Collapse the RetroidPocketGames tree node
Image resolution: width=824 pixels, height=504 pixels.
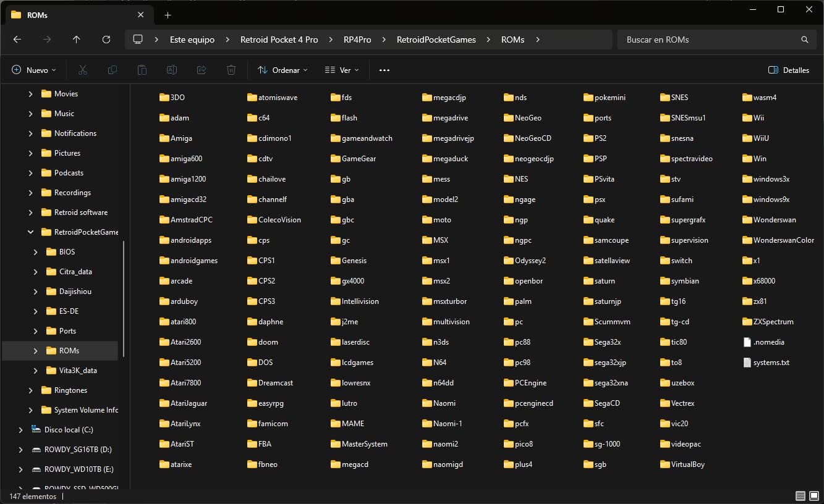coord(30,232)
